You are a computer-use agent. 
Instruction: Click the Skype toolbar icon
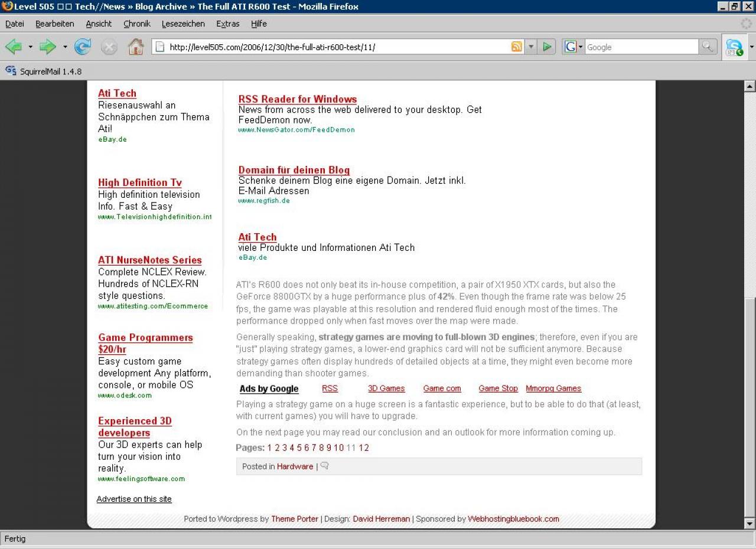[734, 47]
